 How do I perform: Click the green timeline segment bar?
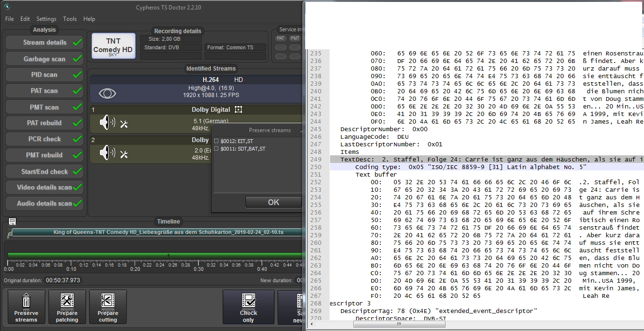[155, 256]
